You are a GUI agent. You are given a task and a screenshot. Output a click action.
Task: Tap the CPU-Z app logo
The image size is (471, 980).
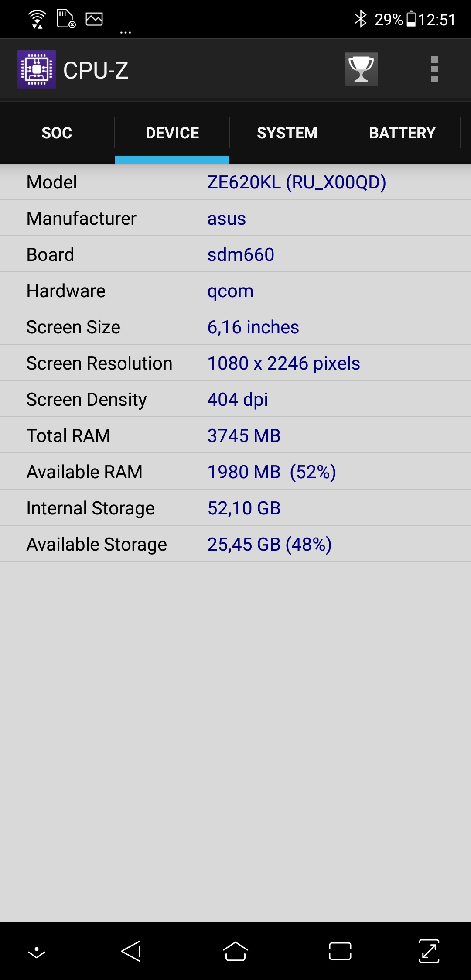point(37,69)
